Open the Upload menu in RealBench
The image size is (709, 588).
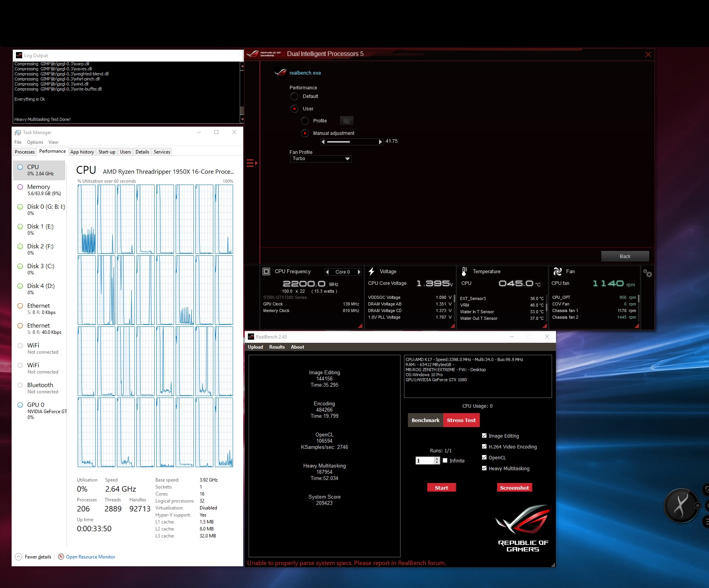click(x=255, y=347)
